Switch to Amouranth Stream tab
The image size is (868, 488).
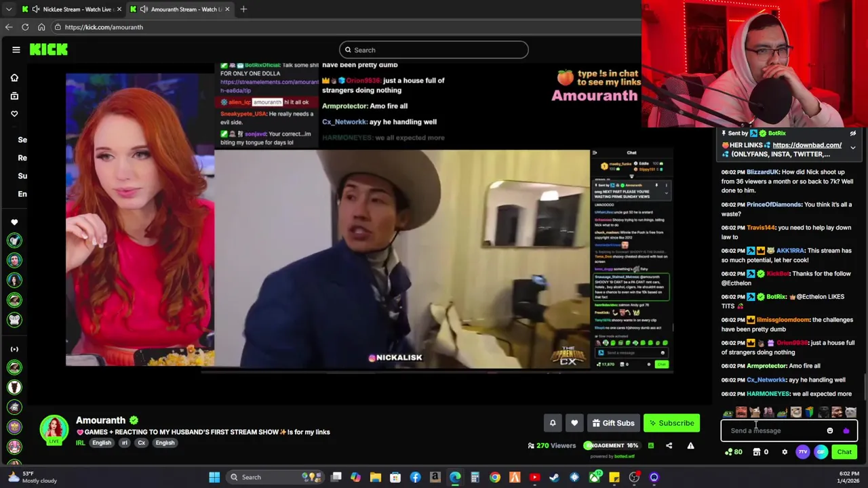180,9
